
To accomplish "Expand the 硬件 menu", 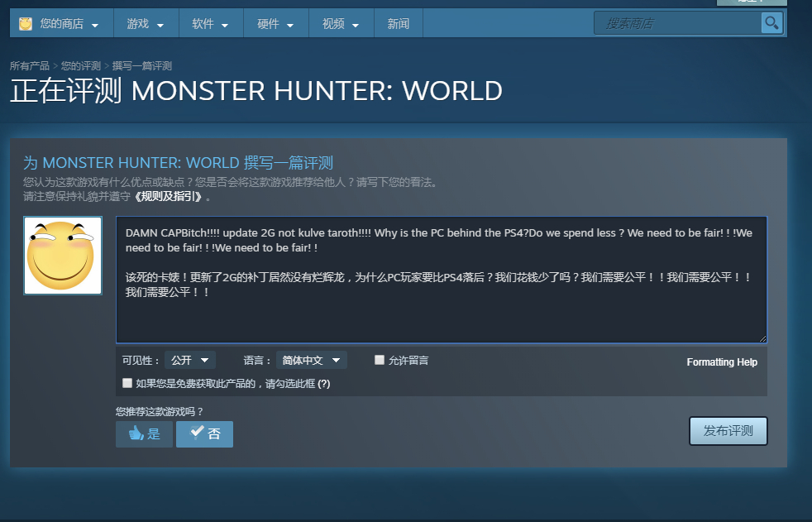I will pos(276,24).
